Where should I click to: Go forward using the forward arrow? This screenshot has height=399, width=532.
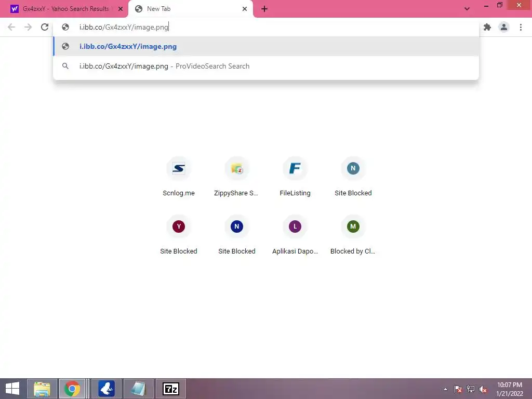coord(28,27)
